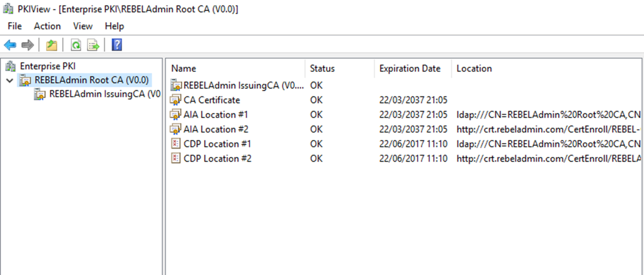Click the Back arrow toolbar icon
This screenshot has width=644, height=275.
[x=10, y=45]
